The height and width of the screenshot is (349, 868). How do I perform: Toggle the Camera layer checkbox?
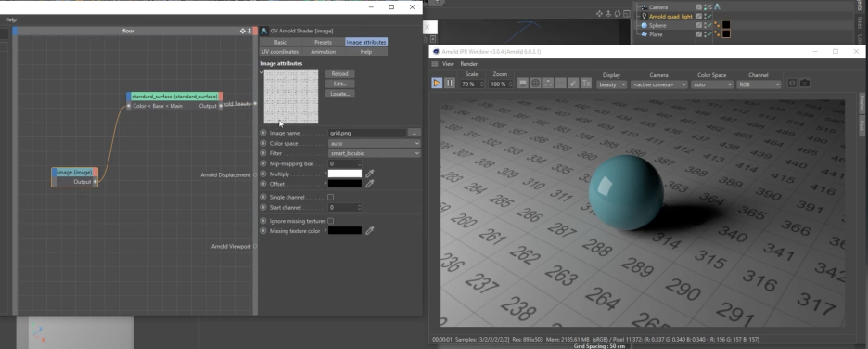pyautogui.click(x=699, y=7)
